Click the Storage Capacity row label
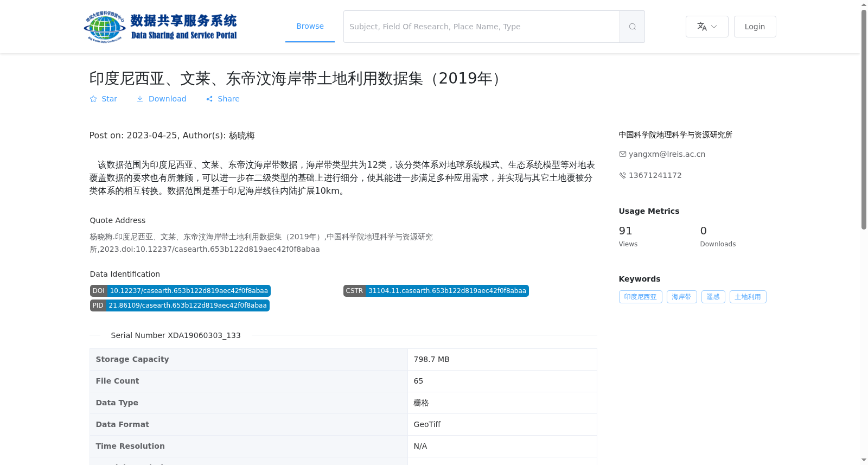The width and height of the screenshot is (868, 465). 132,359
